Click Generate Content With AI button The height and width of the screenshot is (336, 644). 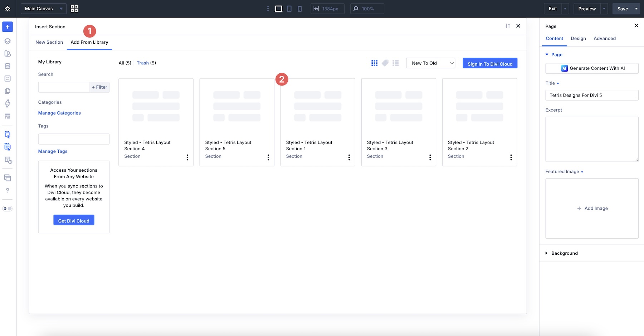point(592,68)
